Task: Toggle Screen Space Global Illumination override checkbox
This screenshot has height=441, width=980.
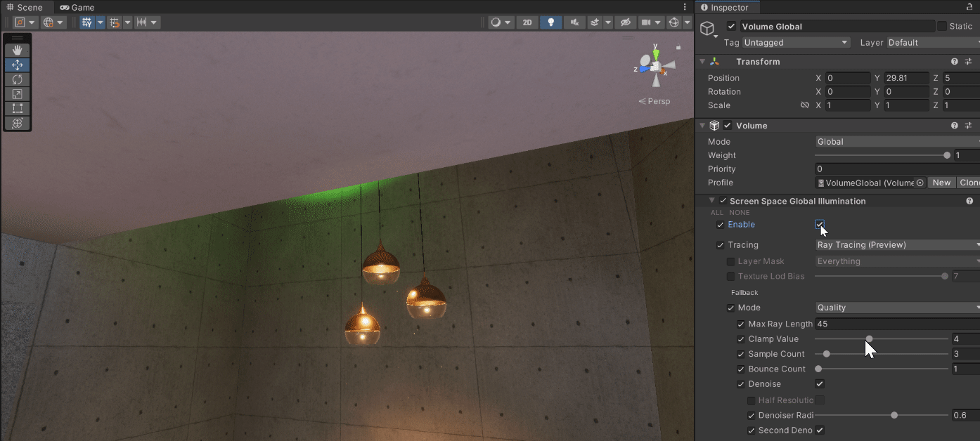Action: tap(723, 201)
